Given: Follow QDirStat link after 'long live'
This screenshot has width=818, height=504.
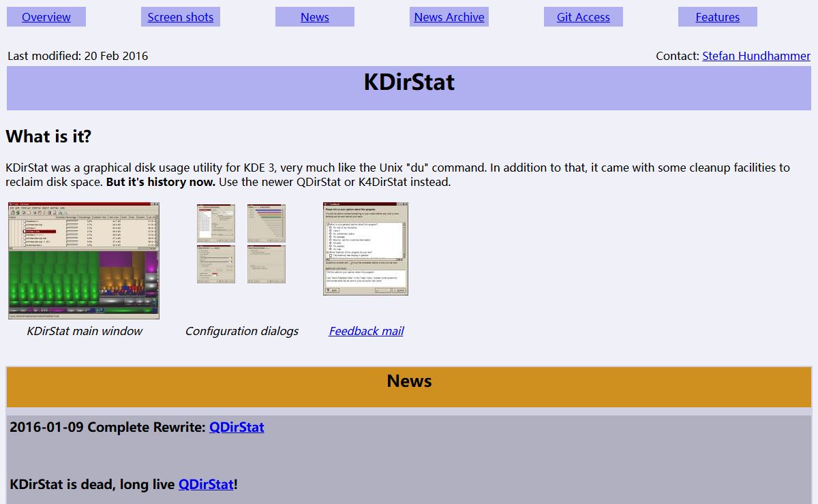Looking at the screenshot, I should pyautogui.click(x=206, y=484).
